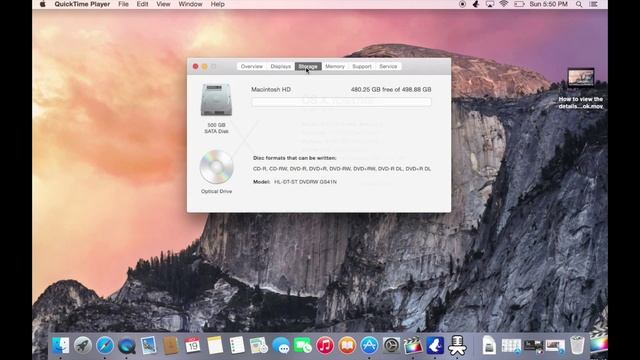Image resolution: width=640 pixels, height=360 pixels.
Task: Select the Storage tab
Action: pyautogui.click(x=308, y=67)
